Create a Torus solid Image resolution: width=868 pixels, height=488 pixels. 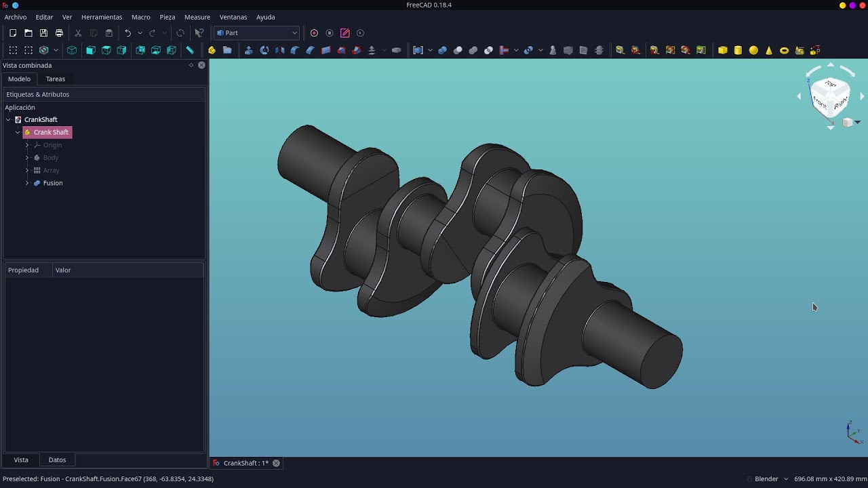pos(785,50)
